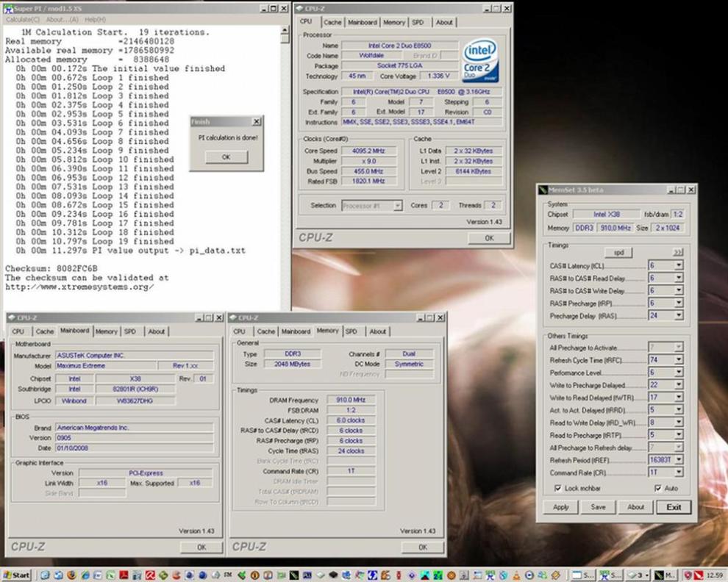Screen dimensions: 728x582
Task: Toggle the Lock mchbar checkbox
Action: [x=558, y=488]
